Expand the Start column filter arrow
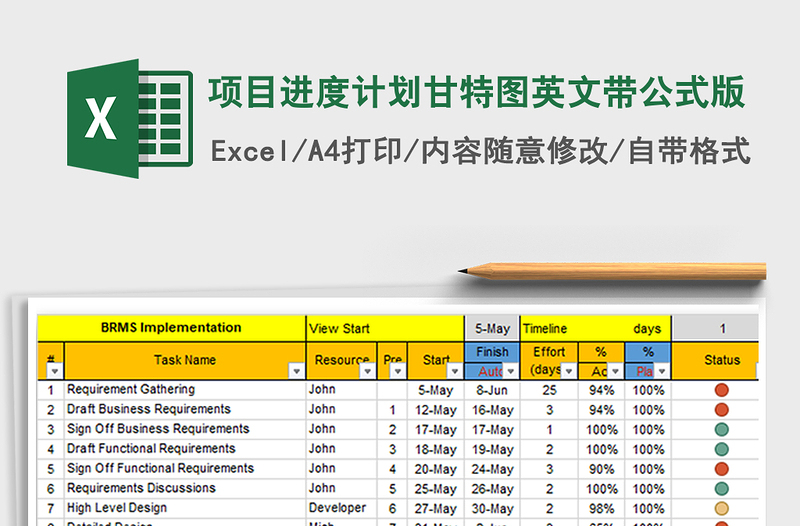 point(455,371)
